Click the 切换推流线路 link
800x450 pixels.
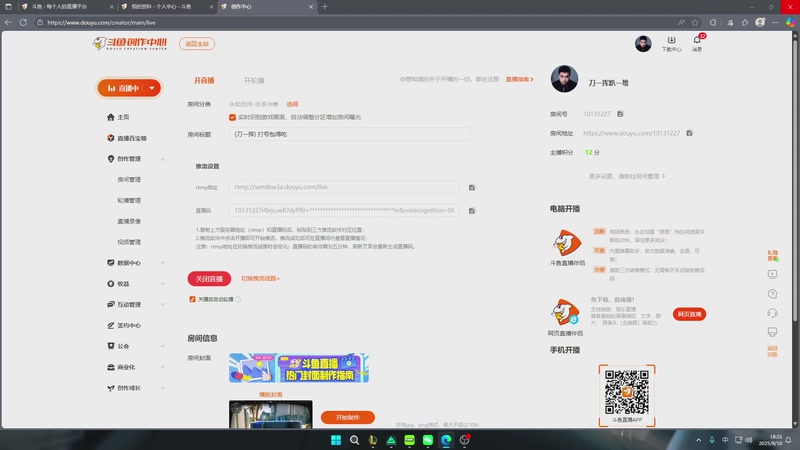pyautogui.click(x=260, y=279)
